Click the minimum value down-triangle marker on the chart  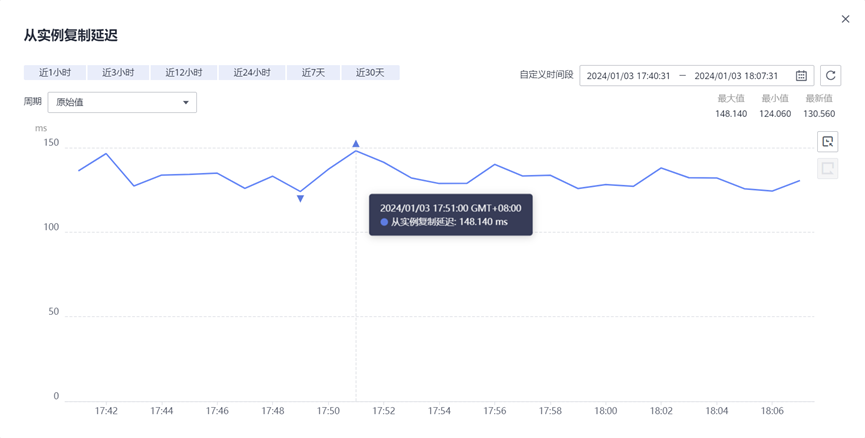pyautogui.click(x=300, y=199)
